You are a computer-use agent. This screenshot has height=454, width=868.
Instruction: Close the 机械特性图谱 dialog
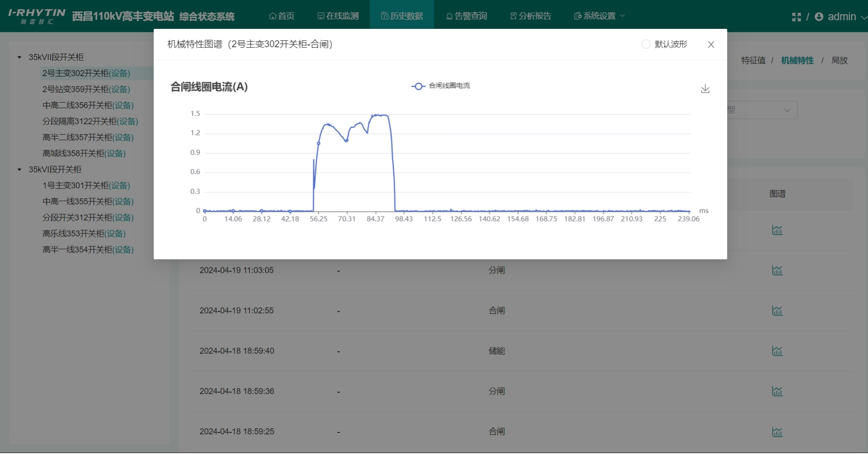coord(711,44)
